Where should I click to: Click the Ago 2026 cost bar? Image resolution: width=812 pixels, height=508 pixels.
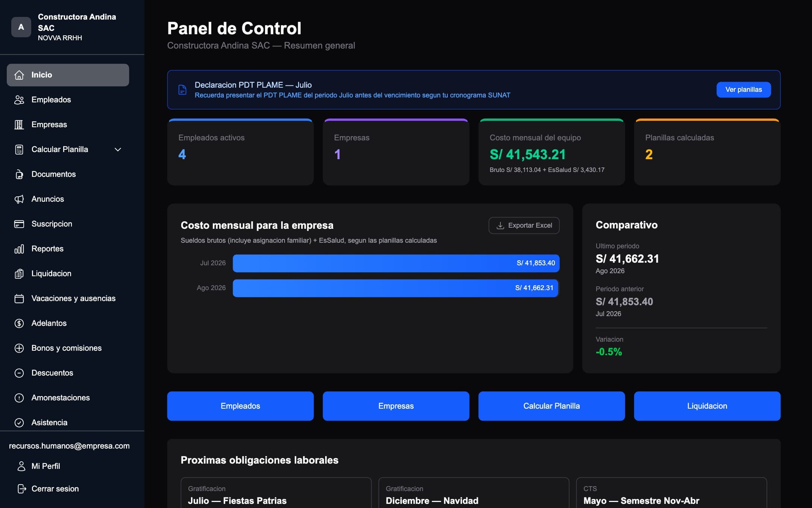pos(395,288)
